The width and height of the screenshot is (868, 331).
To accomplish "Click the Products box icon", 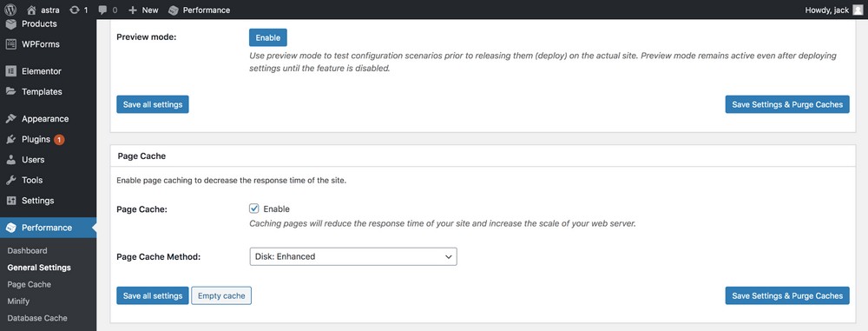I will point(10,23).
